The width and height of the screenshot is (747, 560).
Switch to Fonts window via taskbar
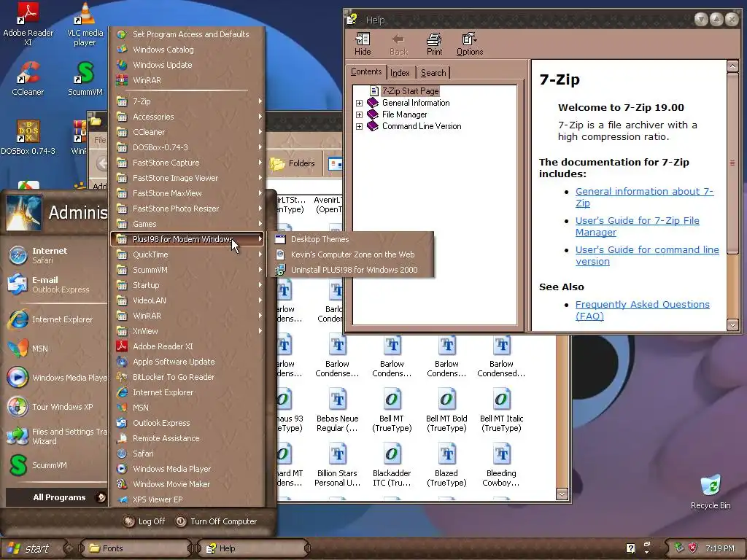135,548
